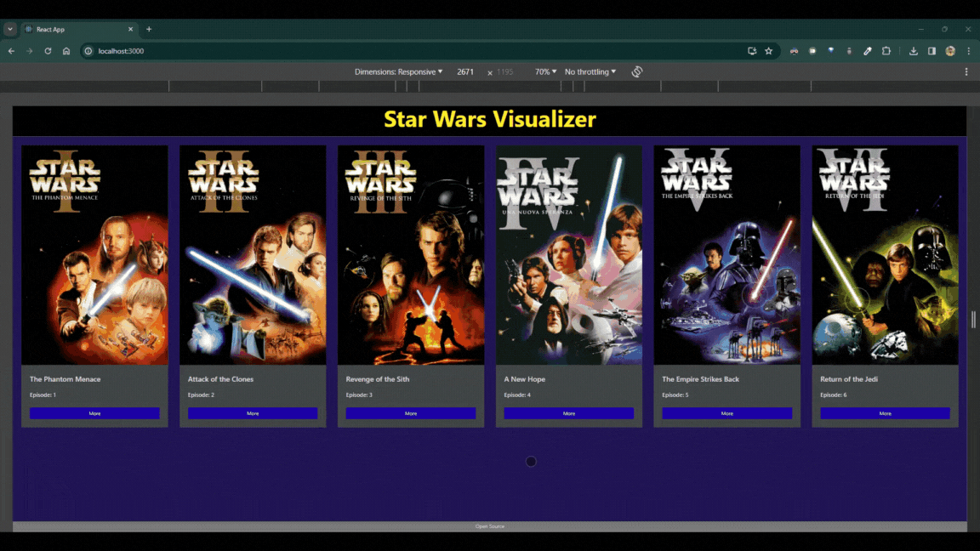Open the user profile avatar

coord(950,51)
